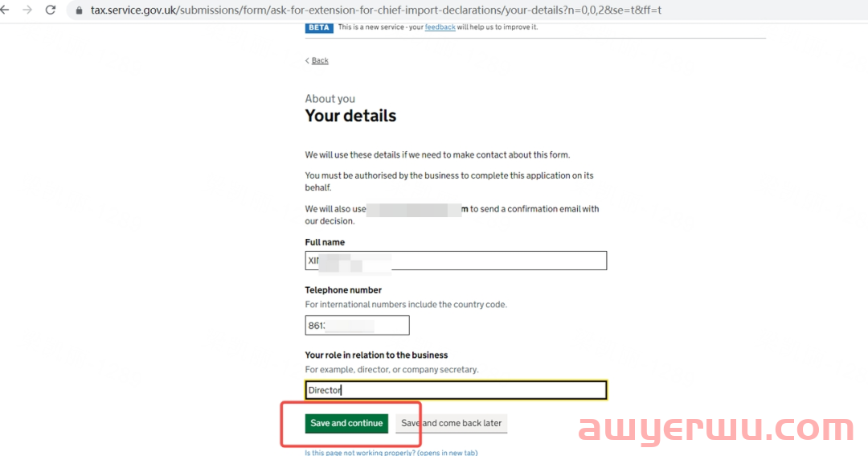
Task: Click into the Full name field
Action: tap(456, 261)
